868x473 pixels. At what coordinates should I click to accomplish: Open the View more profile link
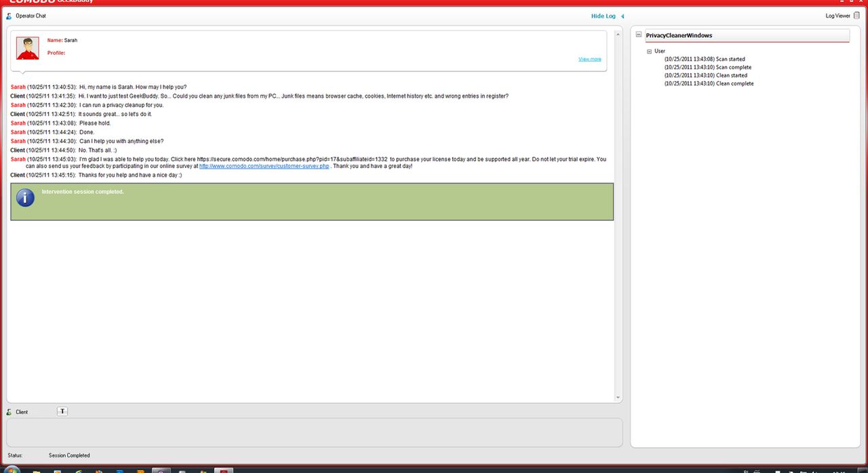click(590, 59)
